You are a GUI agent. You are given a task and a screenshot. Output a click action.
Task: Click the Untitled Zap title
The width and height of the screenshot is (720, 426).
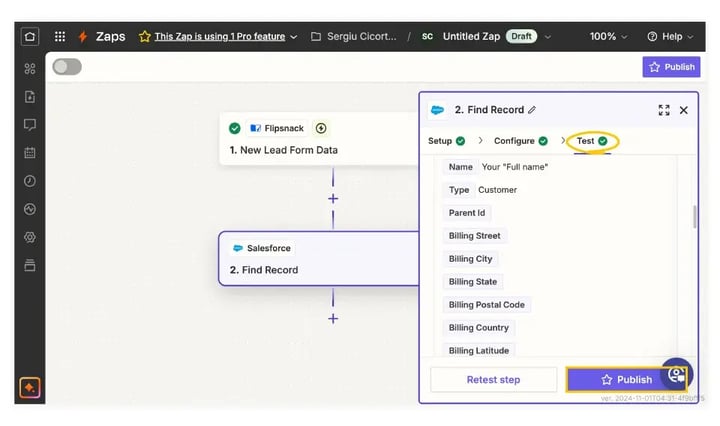[471, 36]
